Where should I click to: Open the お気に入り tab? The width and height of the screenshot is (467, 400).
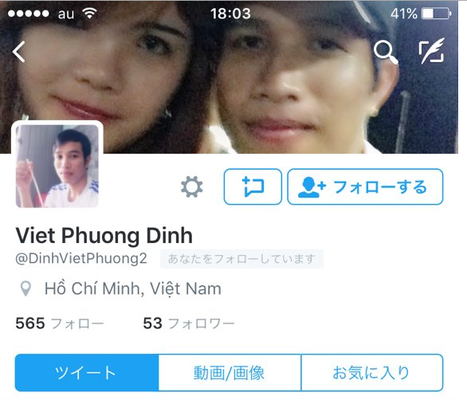[372, 373]
